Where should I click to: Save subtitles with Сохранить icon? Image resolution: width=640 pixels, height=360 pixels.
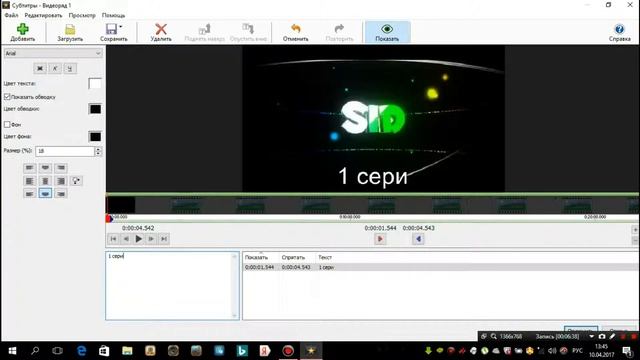pyautogui.click(x=111, y=29)
